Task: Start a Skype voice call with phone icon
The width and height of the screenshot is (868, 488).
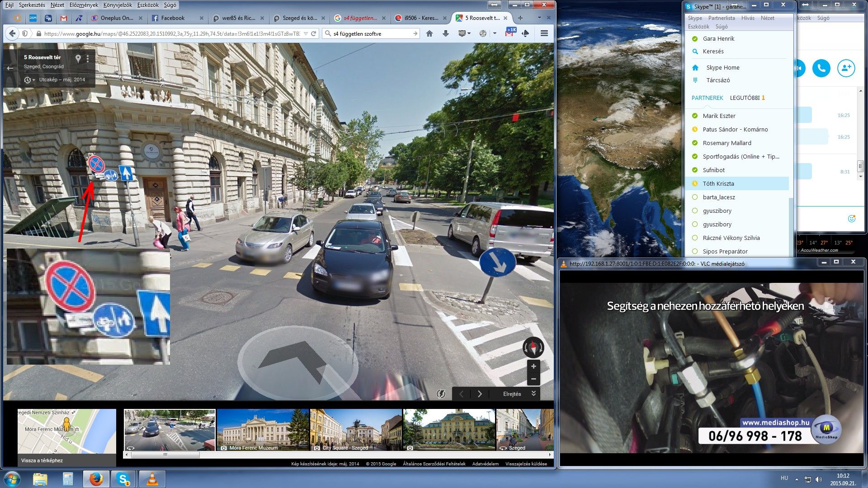Action: 821,68
